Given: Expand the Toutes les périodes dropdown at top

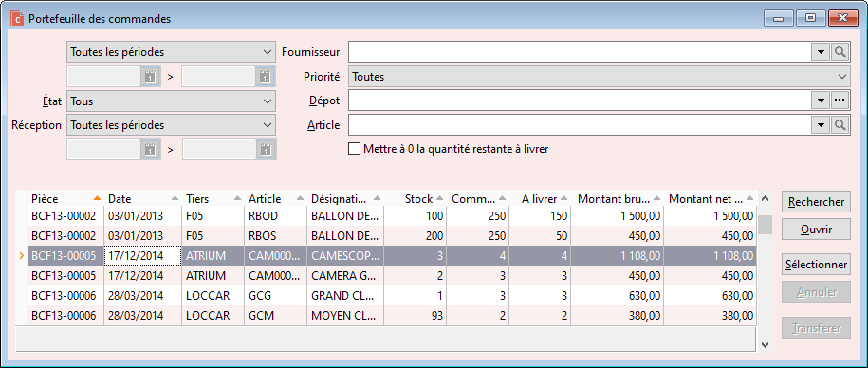Looking at the screenshot, I should (171, 52).
